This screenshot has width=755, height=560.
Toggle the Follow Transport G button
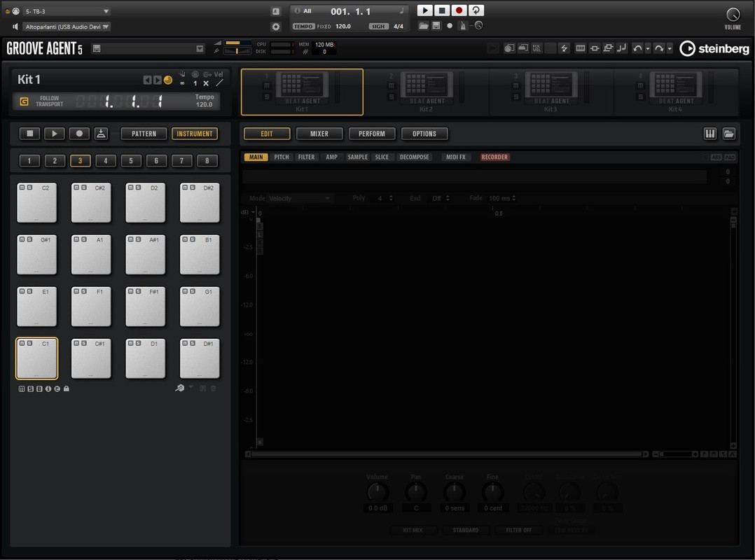pos(24,101)
